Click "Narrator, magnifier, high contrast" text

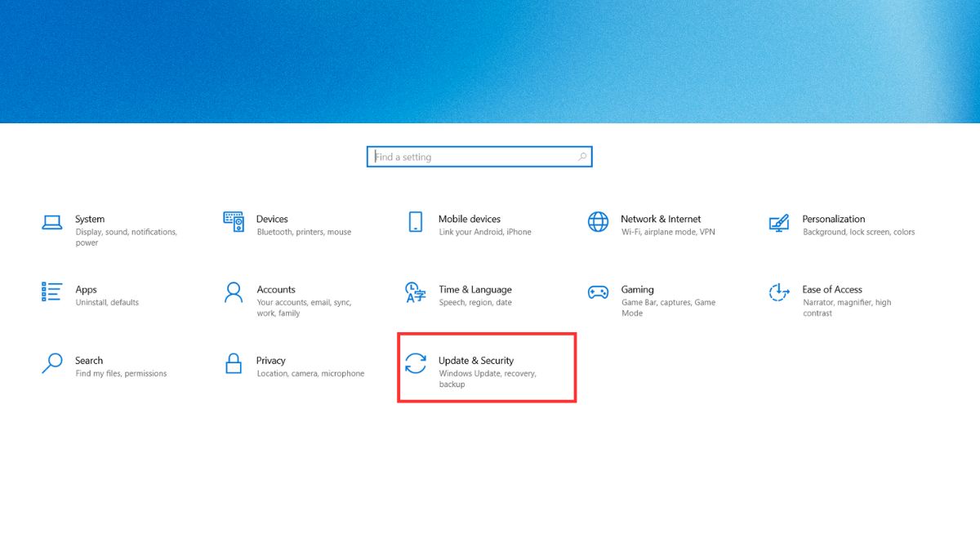click(847, 308)
